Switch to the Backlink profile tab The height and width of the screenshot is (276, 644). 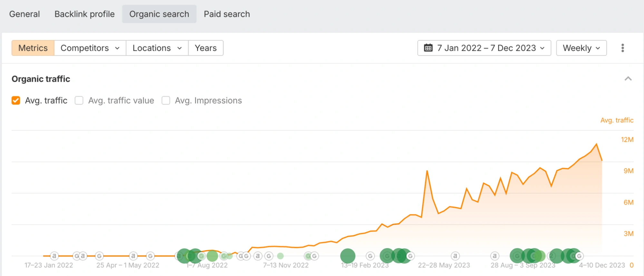84,14
